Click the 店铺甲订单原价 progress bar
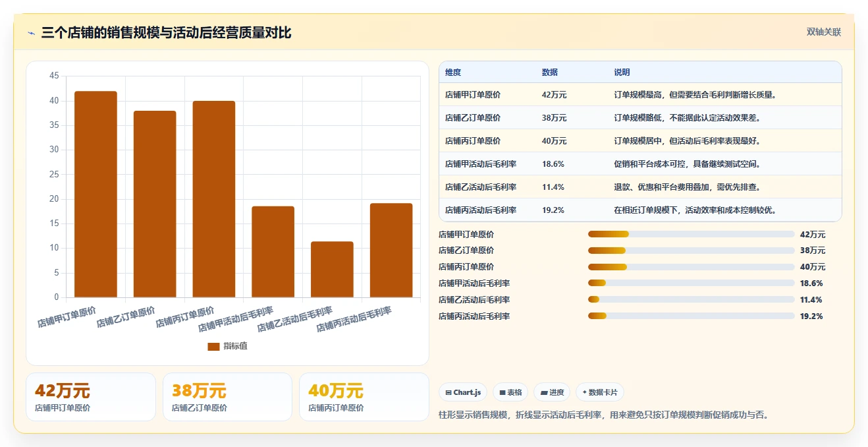 pyautogui.click(x=691, y=234)
